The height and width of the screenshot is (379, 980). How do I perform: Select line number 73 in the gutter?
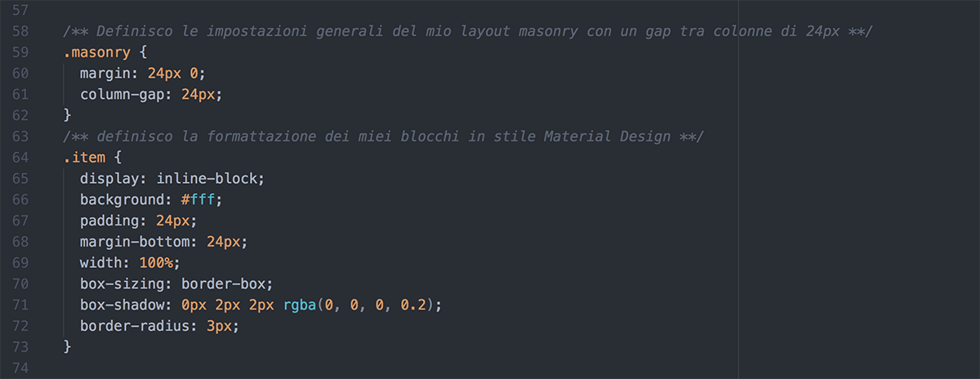click(x=22, y=347)
